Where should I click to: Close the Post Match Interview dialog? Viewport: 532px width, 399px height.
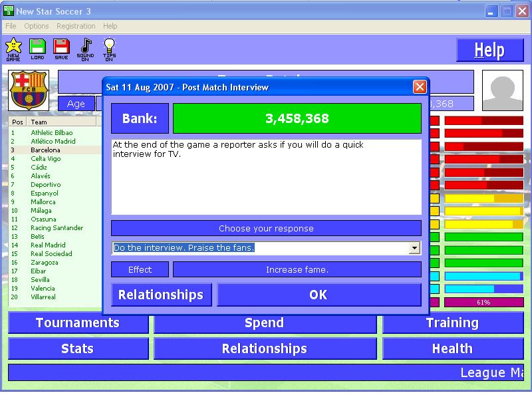click(420, 87)
